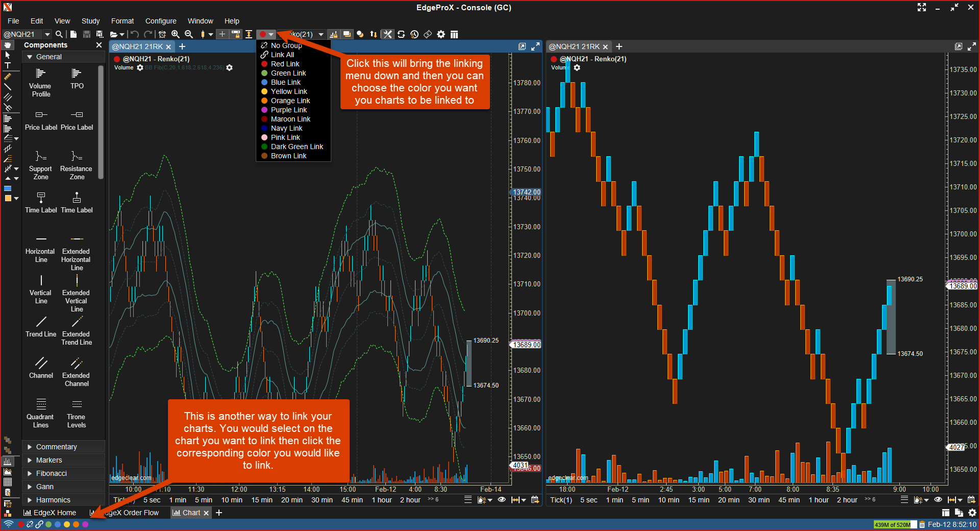Add a new tab beside left @NQH21 21RK

[182, 46]
